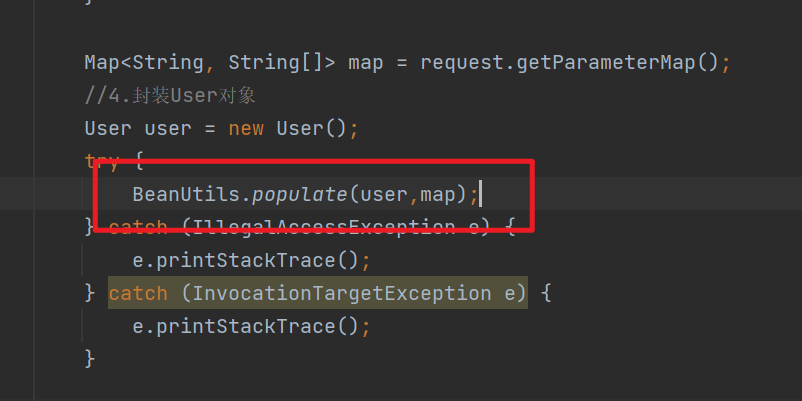Click the user argument inside populate
The width and height of the screenshot is (802, 401).
(x=384, y=194)
